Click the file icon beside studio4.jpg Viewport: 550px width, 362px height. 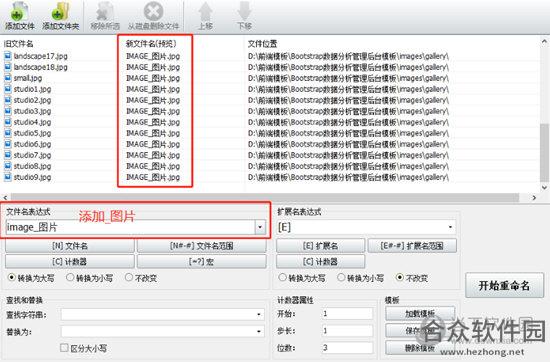[x=8, y=122]
